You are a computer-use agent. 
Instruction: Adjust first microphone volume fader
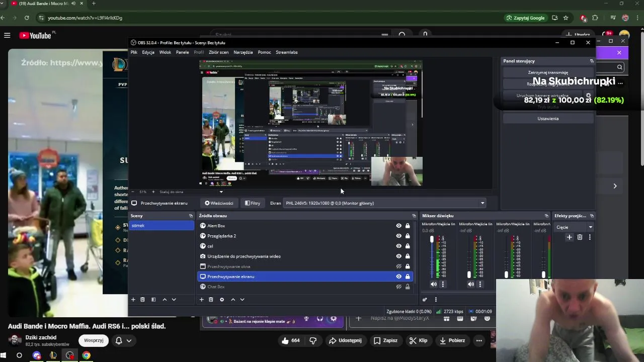click(x=432, y=240)
